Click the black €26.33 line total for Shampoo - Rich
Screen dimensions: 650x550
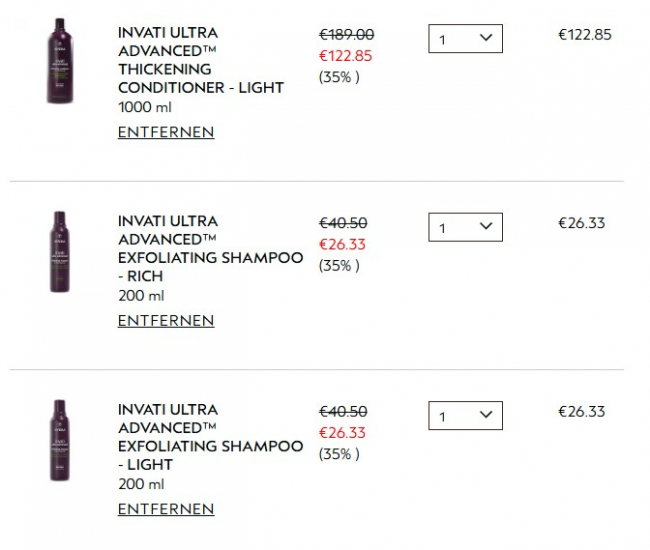(581, 223)
